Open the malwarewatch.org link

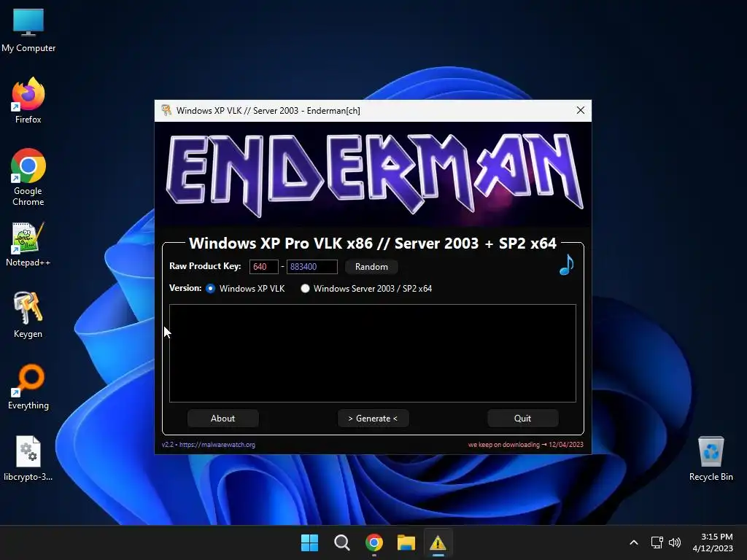tap(217, 445)
